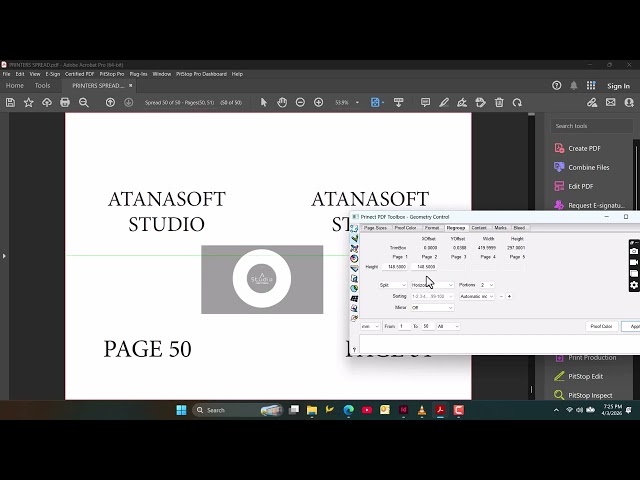Click the fit page view icon
This screenshot has height=480, width=640.
pos(375,102)
